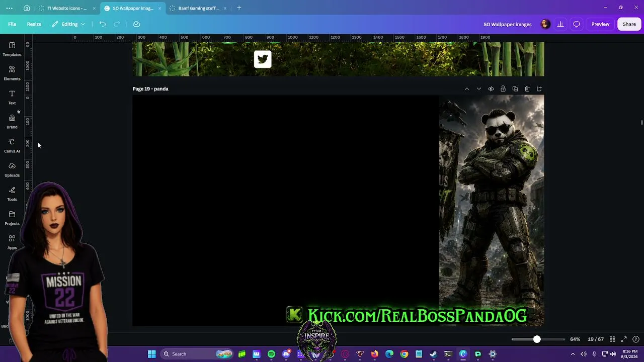Open the Templates panel in the sidebar
The width and height of the screenshot is (644, 362).
(12, 49)
